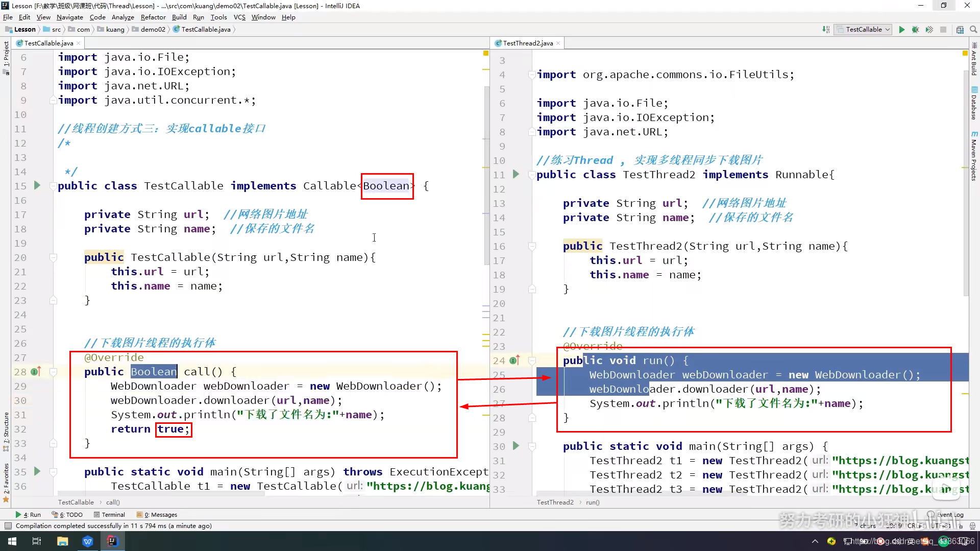980x551 pixels.
Task: Toggle the Event Log tool window
Action: (x=946, y=515)
